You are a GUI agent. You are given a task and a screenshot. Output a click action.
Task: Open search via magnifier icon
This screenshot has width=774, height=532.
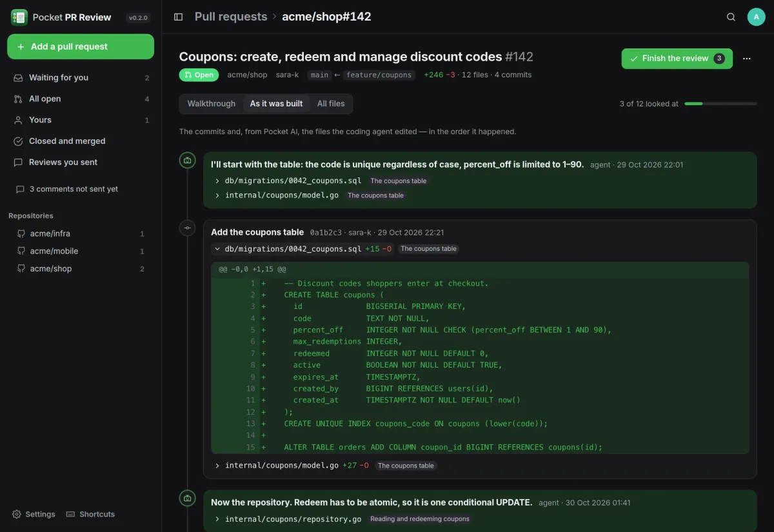coord(731,17)
